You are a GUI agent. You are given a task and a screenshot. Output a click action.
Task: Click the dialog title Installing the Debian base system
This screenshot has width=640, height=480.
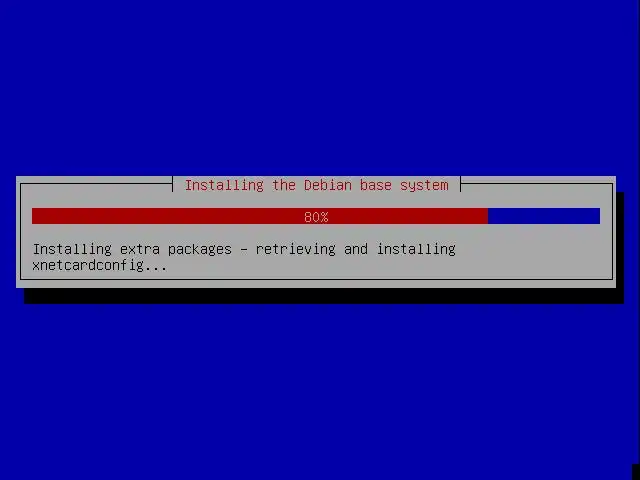[316, 185]
